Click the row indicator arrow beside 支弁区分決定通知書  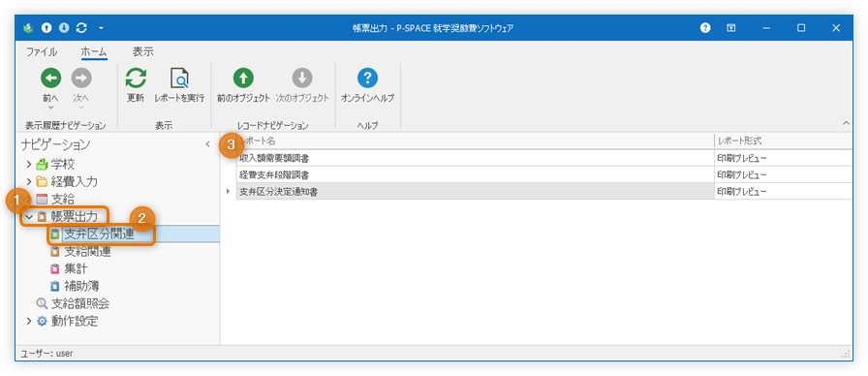pos(228,191)
